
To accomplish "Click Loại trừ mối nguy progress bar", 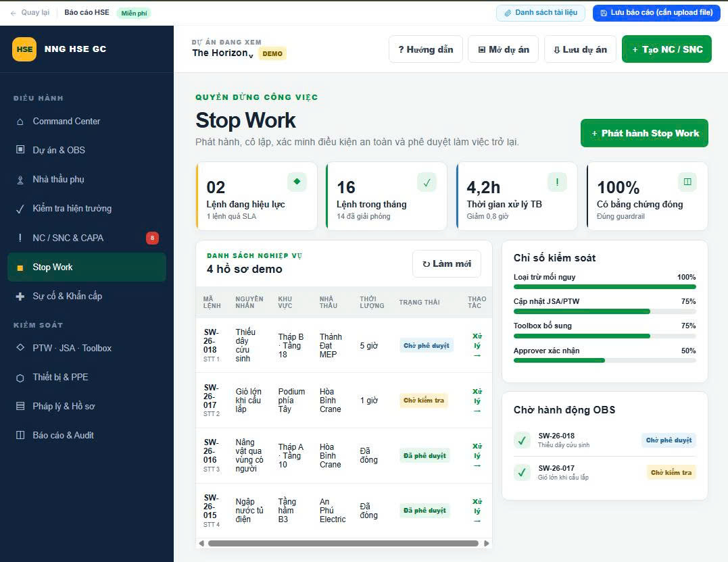I will tap(604, 287).
